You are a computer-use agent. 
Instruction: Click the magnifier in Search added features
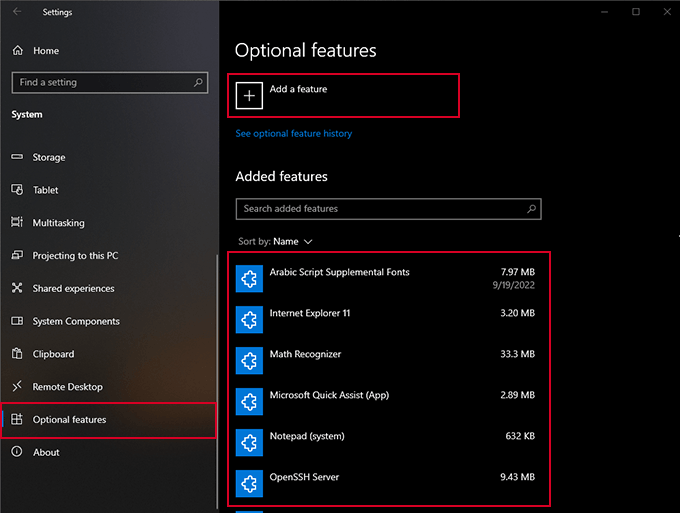531,209
